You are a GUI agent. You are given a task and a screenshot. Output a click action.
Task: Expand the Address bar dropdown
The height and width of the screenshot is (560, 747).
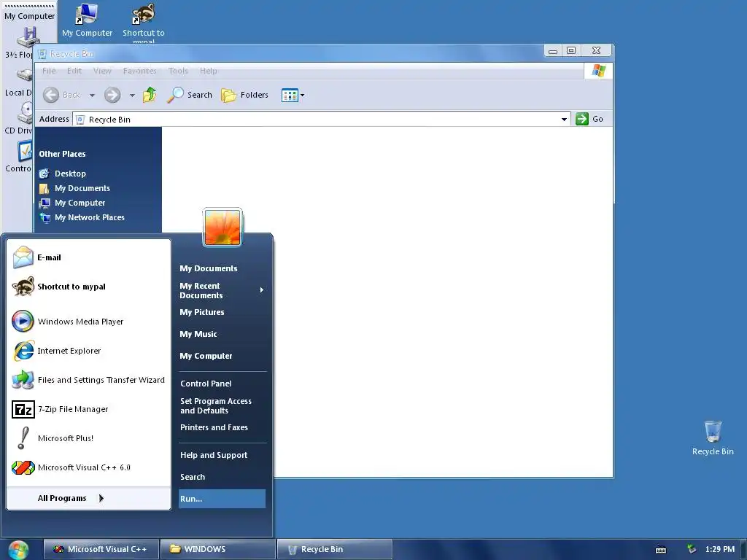click(x=564, y=119)
